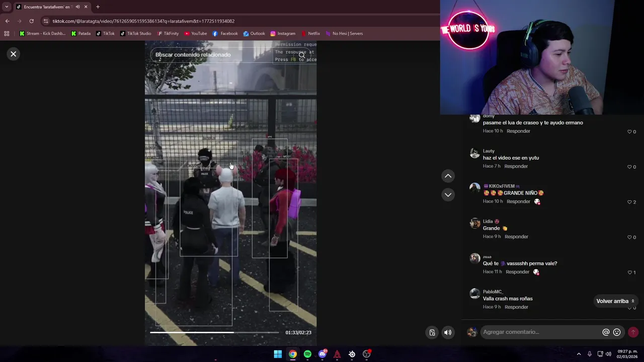
Task: Click the browser forward arrow
Action: [x=19, y=21]
